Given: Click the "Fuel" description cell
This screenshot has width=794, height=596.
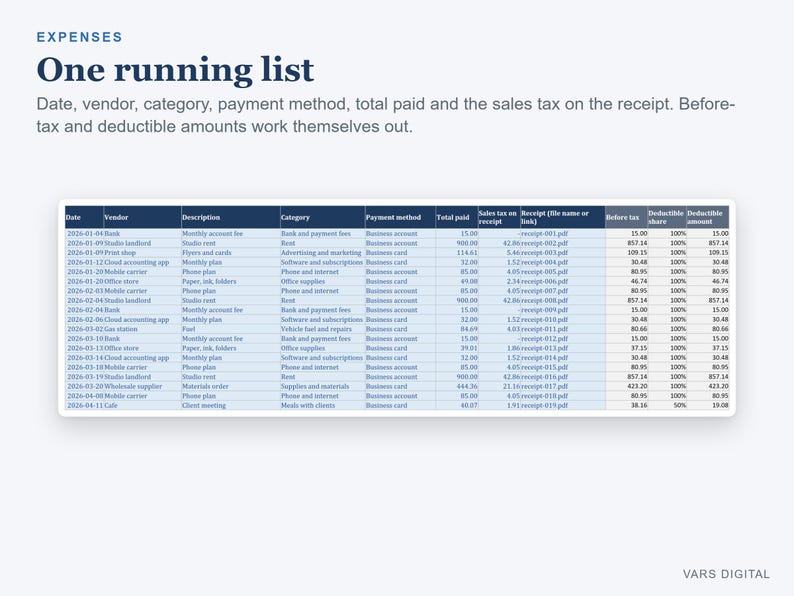Looking at the screenshot, I should [x=230, y=329].
